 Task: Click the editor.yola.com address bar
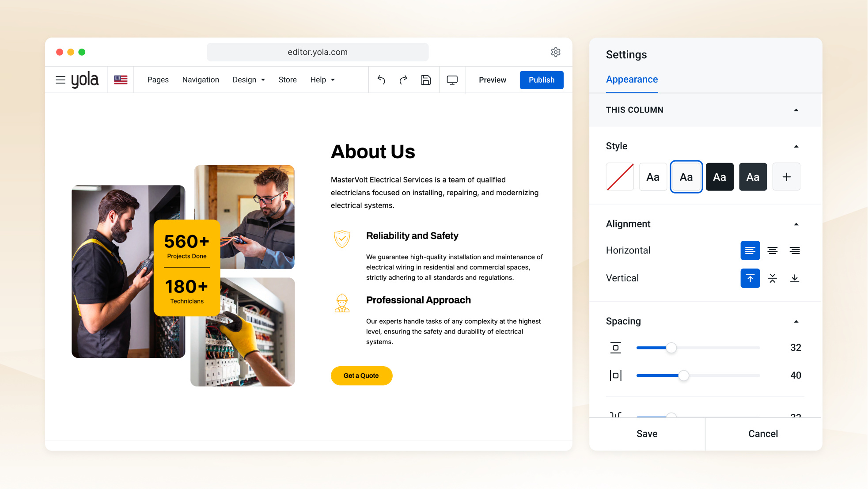tap(318, 52)
